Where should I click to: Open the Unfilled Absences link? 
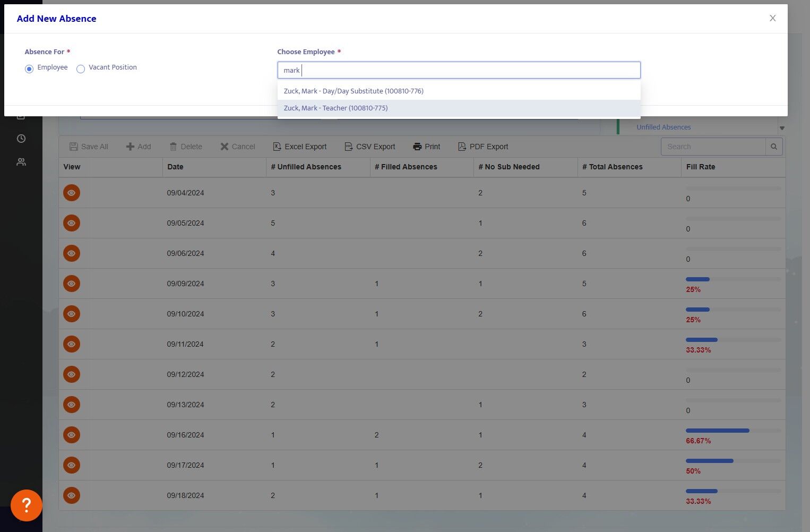663,127
